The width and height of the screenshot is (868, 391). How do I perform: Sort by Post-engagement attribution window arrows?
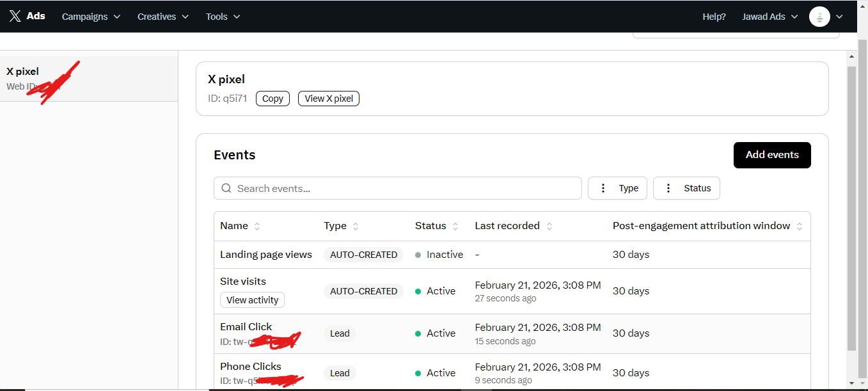point(799,227)
